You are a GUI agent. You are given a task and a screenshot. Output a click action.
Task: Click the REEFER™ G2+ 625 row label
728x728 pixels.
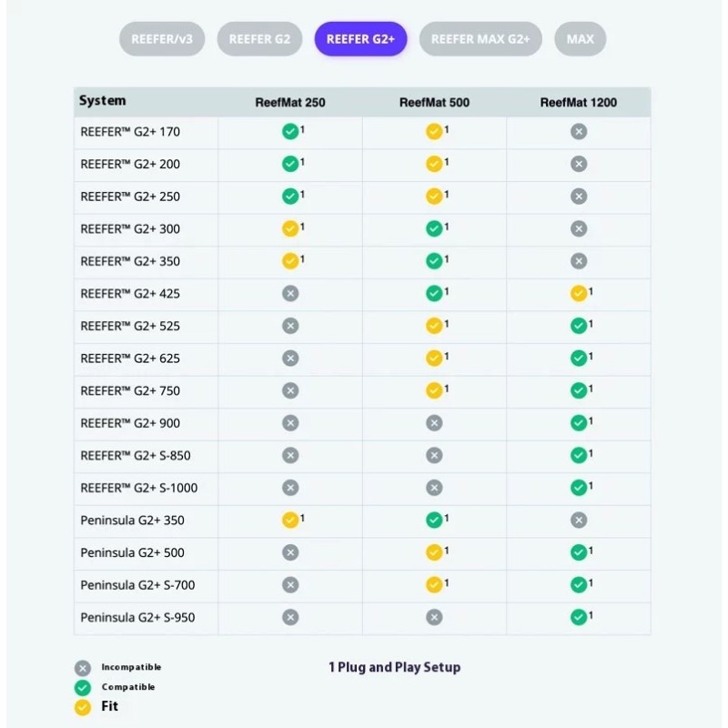[x=130, y=359]
